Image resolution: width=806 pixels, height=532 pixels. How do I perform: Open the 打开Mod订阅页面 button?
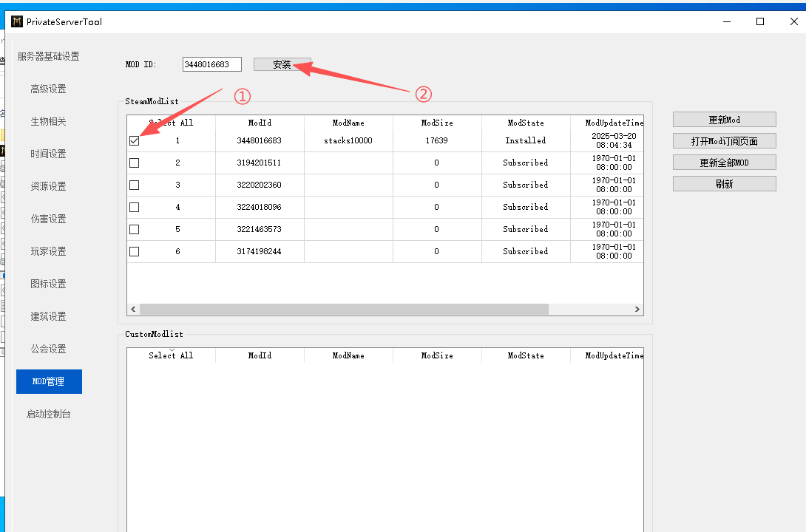[724, 140]
